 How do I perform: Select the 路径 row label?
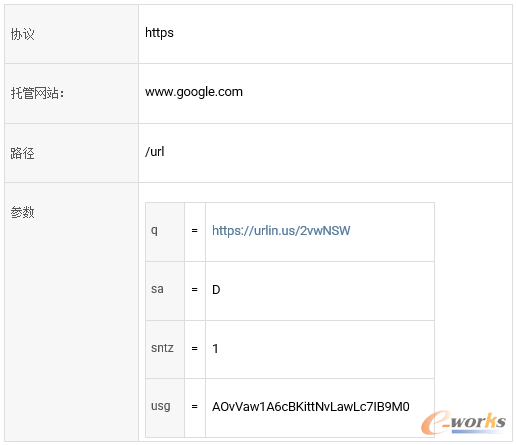click(x=23, y=153)
